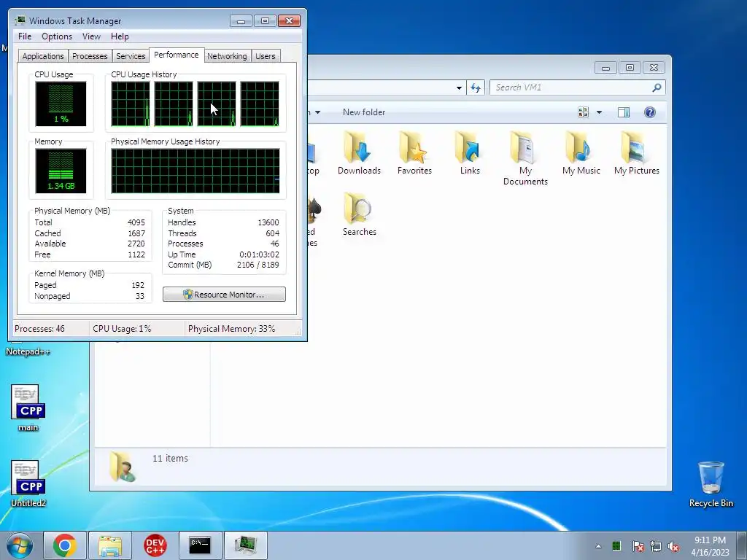Open the Recycle Bin desktop icon
This screenshot has height=560, width=747.
click(711, 484)
